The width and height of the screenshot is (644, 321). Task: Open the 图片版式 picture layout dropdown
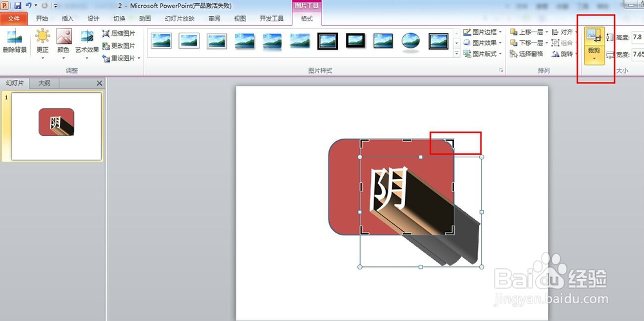[x=482, y=54]
